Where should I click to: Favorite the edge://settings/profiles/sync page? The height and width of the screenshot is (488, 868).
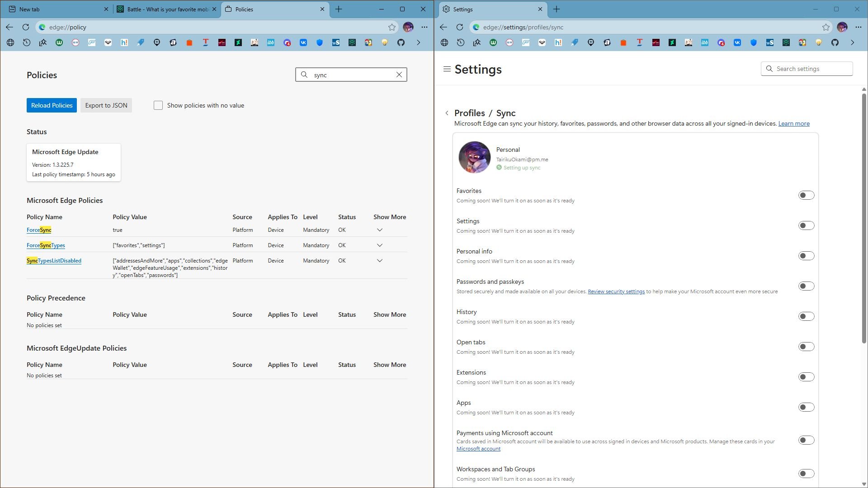[x=826, y=27]
